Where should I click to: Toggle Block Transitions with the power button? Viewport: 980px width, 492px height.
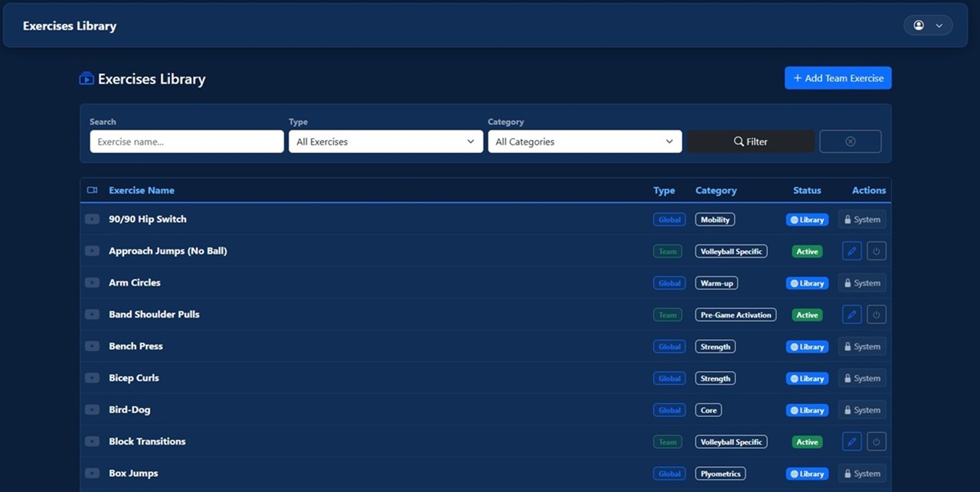click(x=876, y=441)
